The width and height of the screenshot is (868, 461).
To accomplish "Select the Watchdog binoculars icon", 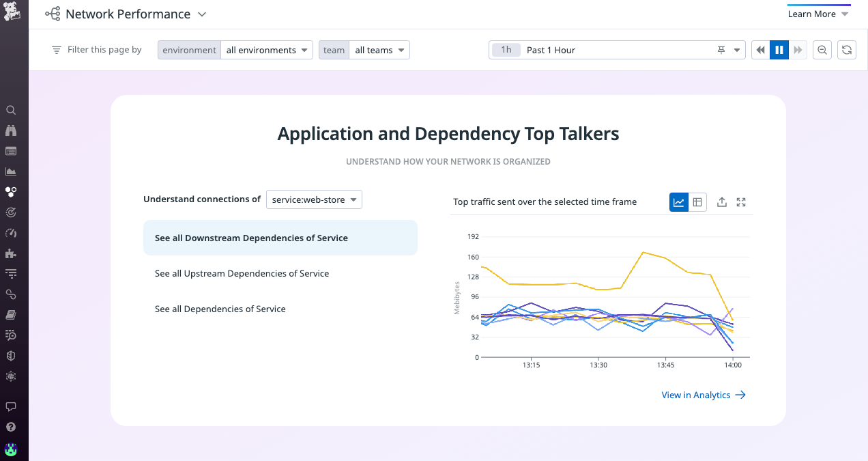I will click(10, 130).
